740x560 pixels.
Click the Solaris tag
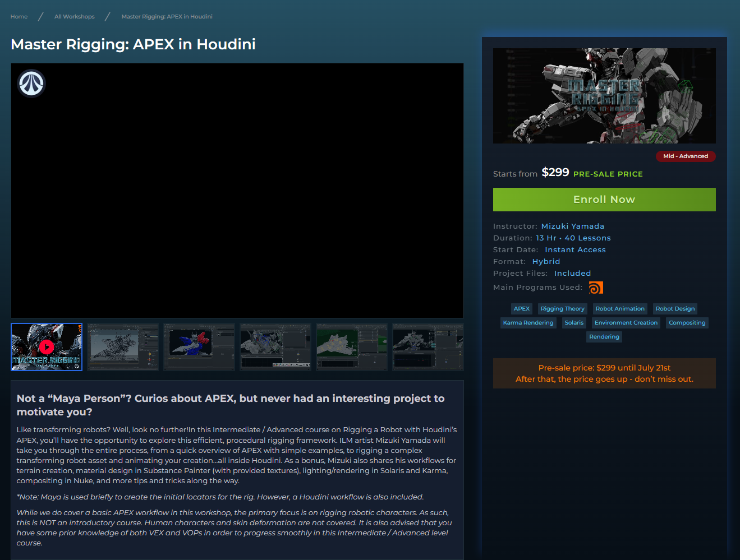(574, 323)
